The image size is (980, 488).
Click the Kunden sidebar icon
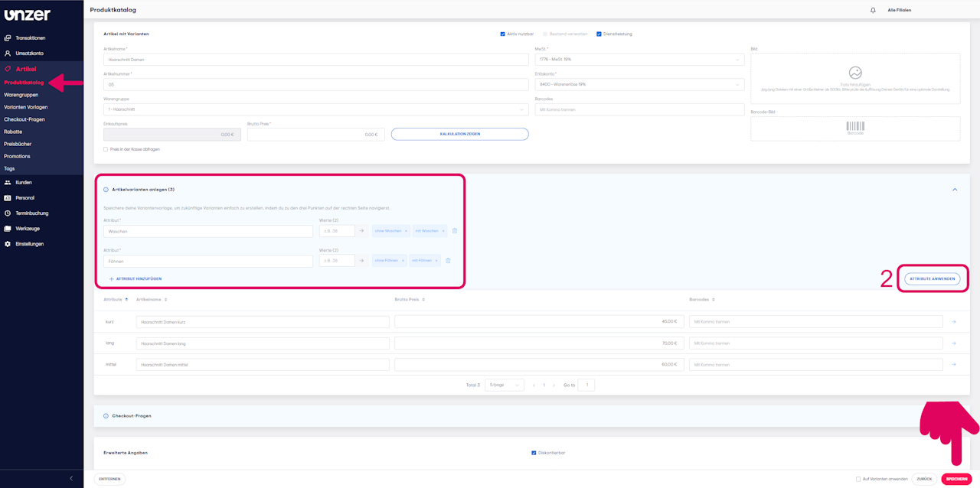coord(8,182)
